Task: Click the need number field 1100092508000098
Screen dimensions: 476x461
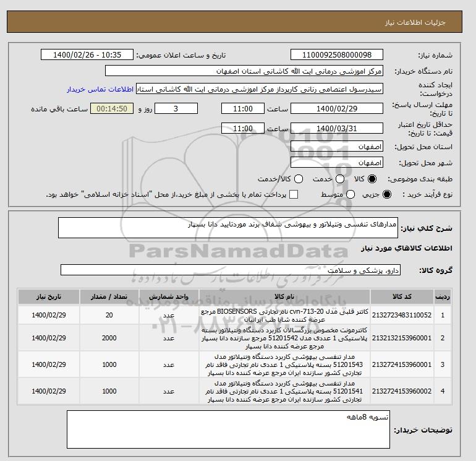Action: click(x=337, y=55)
